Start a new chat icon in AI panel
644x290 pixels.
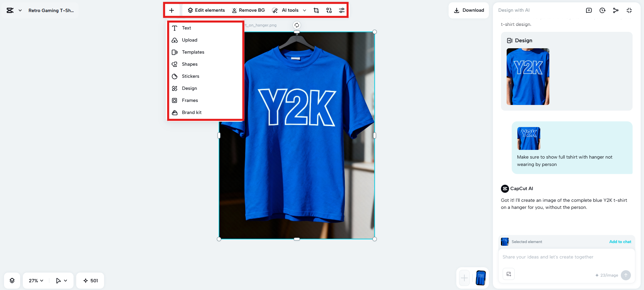(589, 10)
